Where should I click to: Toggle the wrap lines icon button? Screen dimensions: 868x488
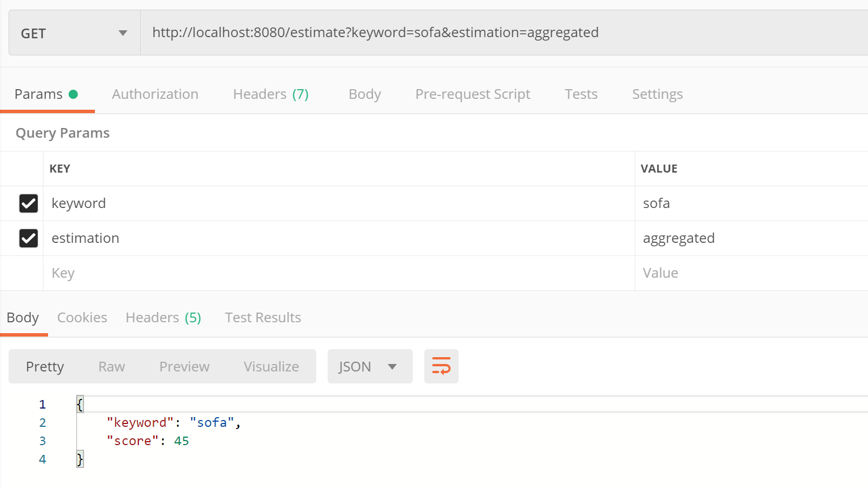pyautogui.click(x=441, y=366)
